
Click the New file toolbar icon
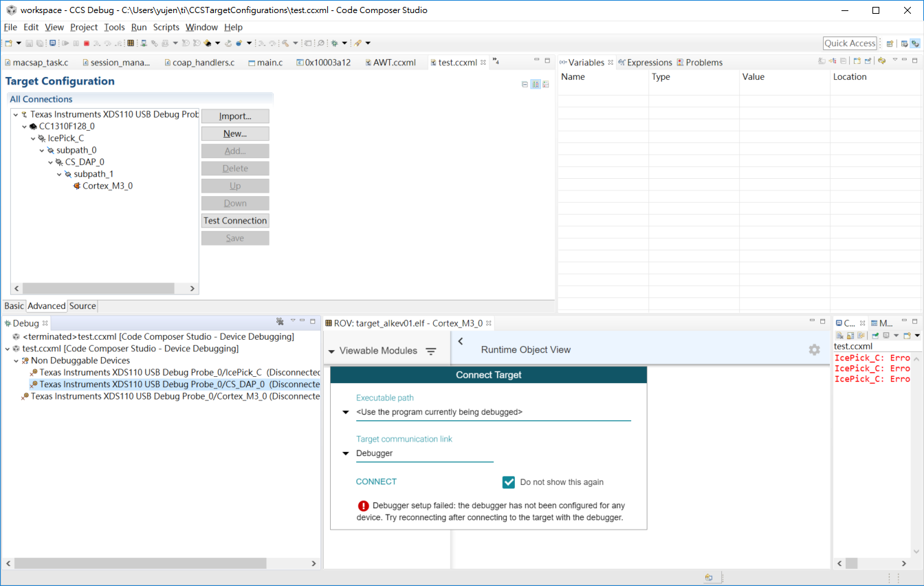8,43
